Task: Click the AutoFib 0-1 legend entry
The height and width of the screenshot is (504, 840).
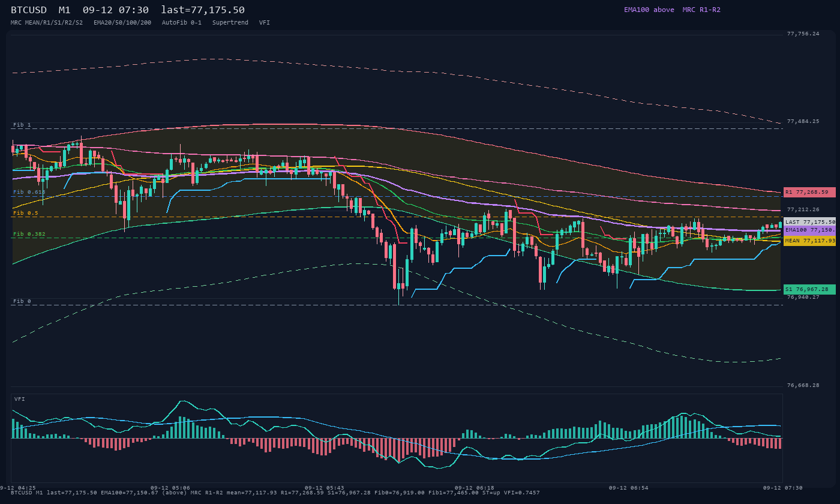Action: pos(182,22)
